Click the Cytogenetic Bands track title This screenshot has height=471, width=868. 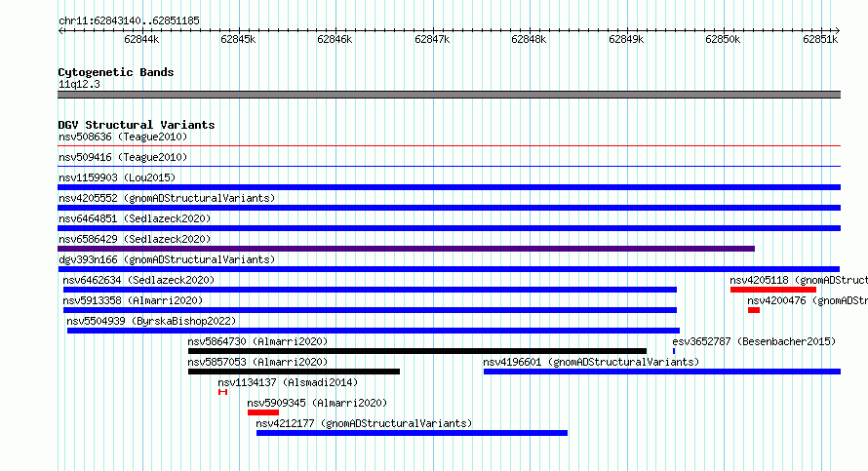(x=116, y=72)
